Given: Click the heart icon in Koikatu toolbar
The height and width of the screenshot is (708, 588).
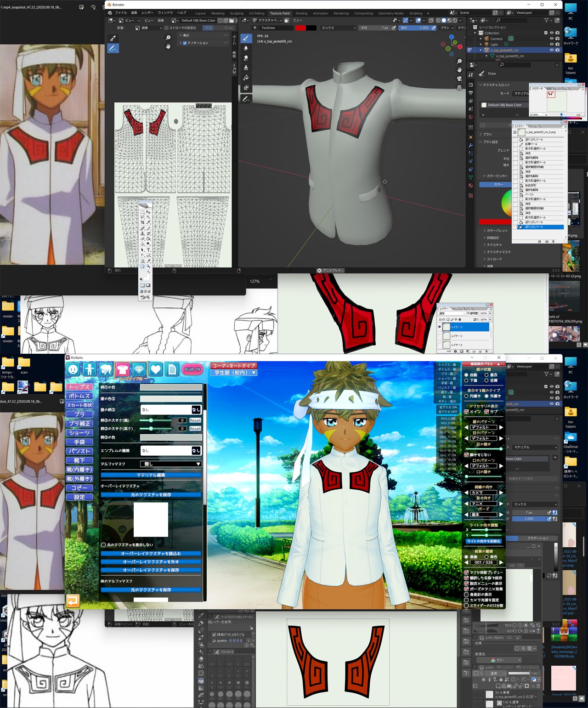Looking at the screenshot, I should (156, 369).
